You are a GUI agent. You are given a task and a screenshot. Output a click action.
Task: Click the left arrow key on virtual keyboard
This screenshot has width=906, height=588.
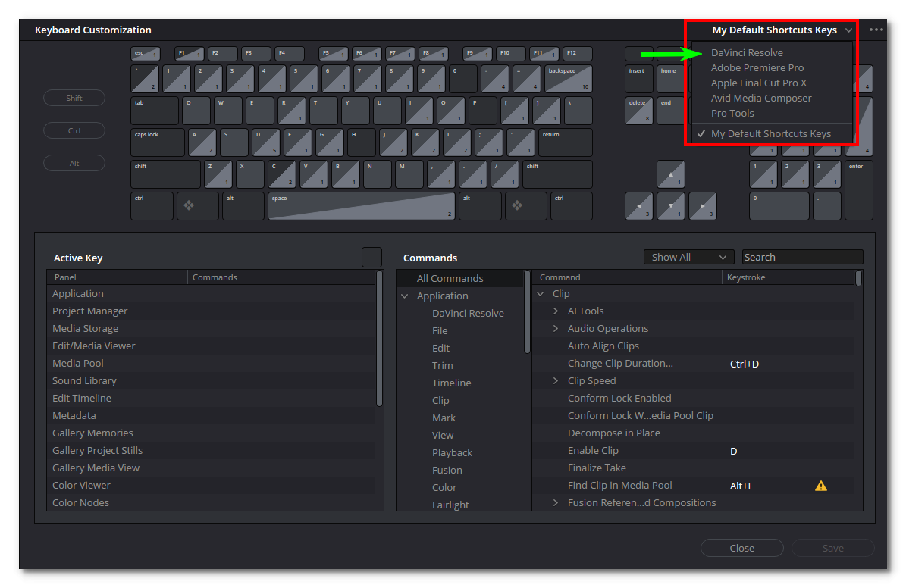(x=639, y=206)
